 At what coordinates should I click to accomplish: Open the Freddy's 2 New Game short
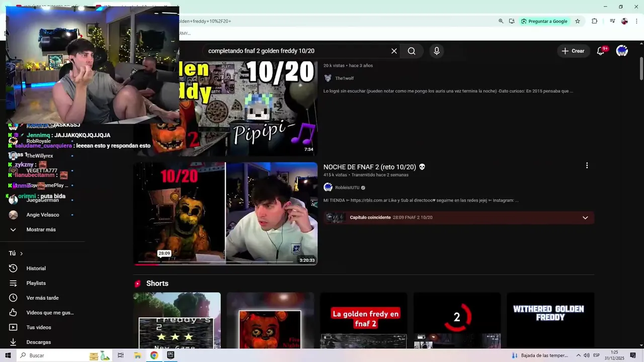[177, 320]
